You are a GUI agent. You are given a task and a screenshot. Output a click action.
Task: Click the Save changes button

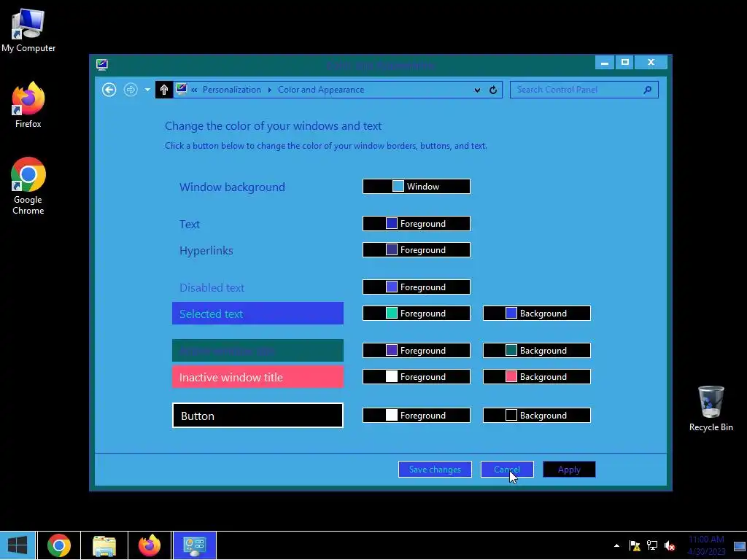[435, 469]
